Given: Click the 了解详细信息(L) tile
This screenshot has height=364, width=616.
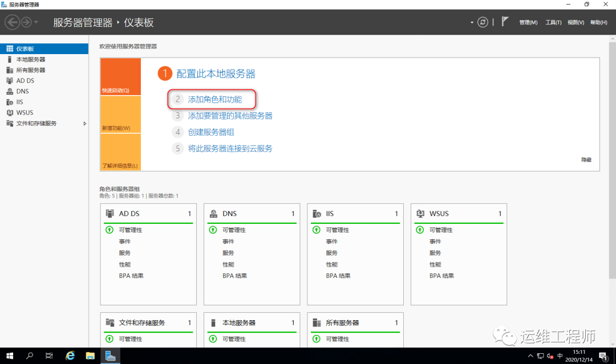Looking at the screenshot, I should click(x=120, y=152).
